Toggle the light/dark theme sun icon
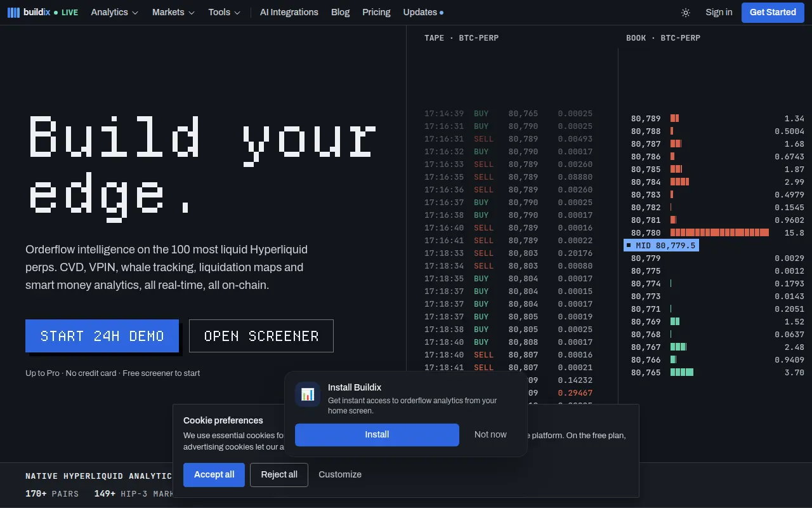The width and height of the screenshot is (812, 508). [x=686, y=12]
